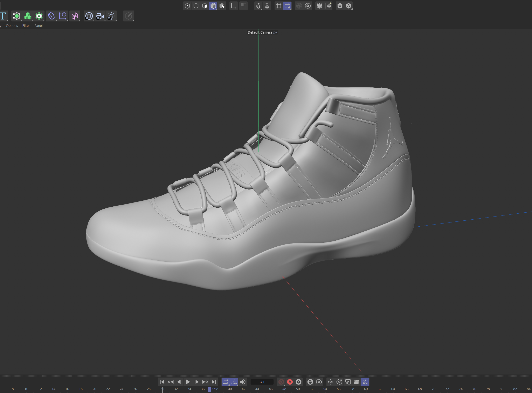Enable red Autokeying A button
Screen dimensions: 532x393
[290, 382]
